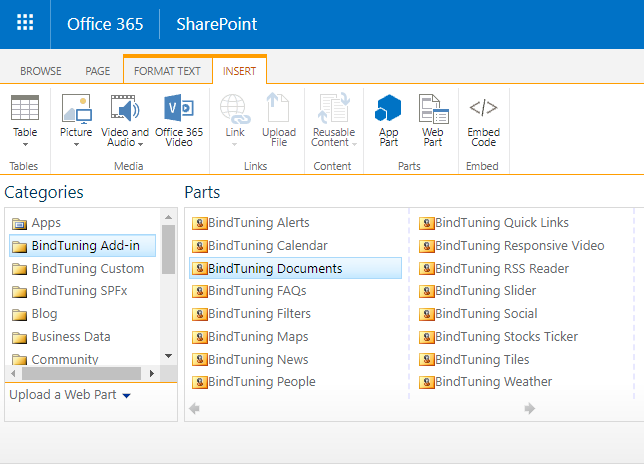
Task: Open the Upload a Web Part dropdown
Action: [x=126, y=396]
